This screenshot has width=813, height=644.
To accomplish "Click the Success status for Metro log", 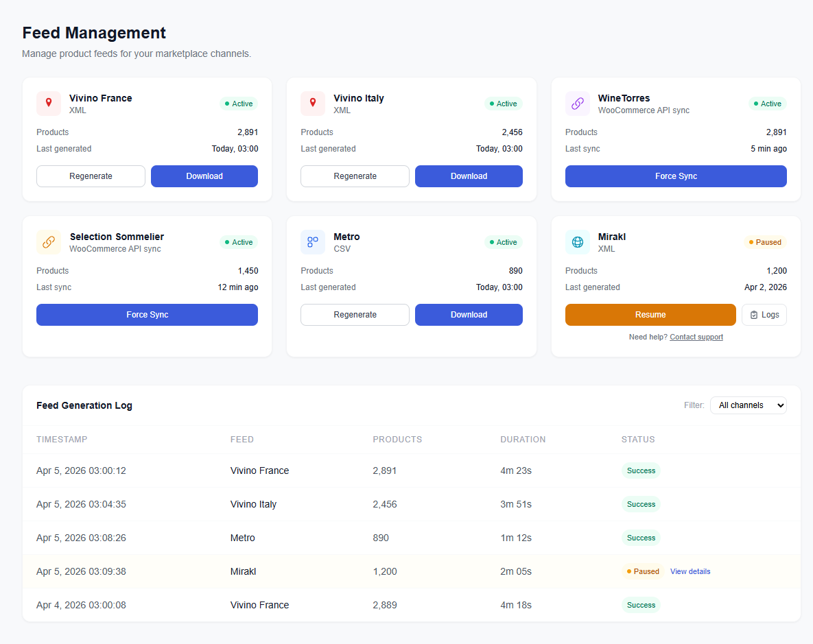I will [641, 538].
